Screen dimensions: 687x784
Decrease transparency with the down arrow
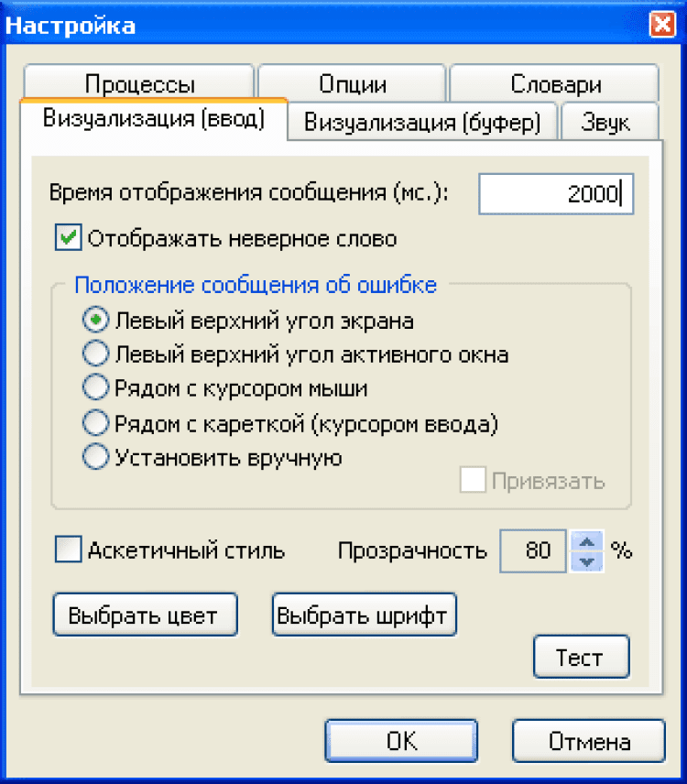[x=587, y=561]
